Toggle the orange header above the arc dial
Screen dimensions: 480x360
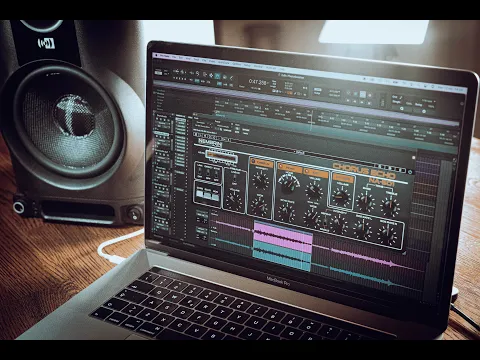[290, 168]
